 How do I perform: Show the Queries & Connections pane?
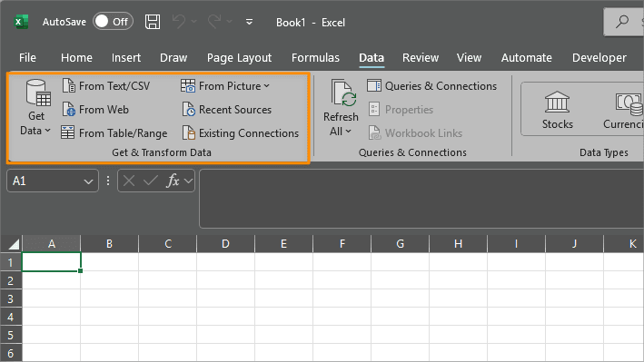click(431, 86)
